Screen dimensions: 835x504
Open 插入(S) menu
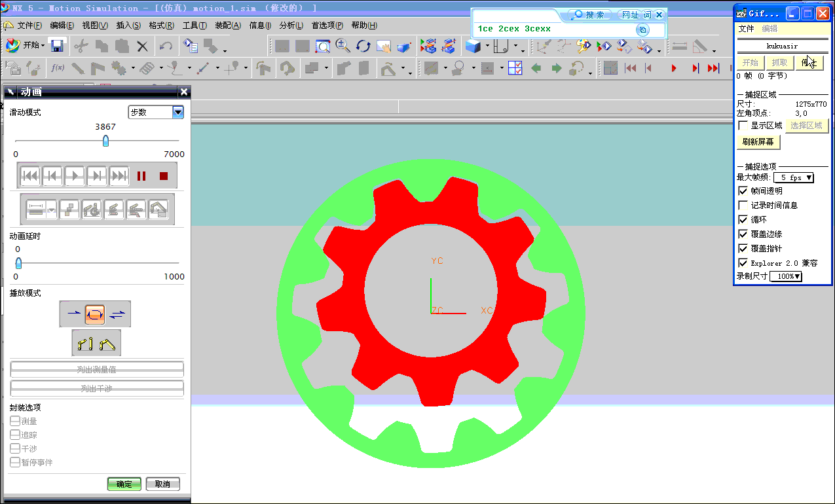pos(128,26)
